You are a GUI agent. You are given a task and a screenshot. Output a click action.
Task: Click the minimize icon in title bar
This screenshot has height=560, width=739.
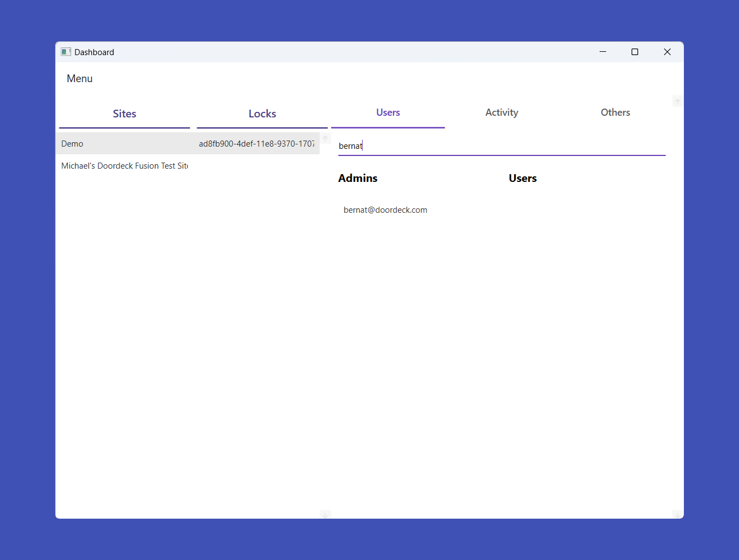tap(602, 52)
